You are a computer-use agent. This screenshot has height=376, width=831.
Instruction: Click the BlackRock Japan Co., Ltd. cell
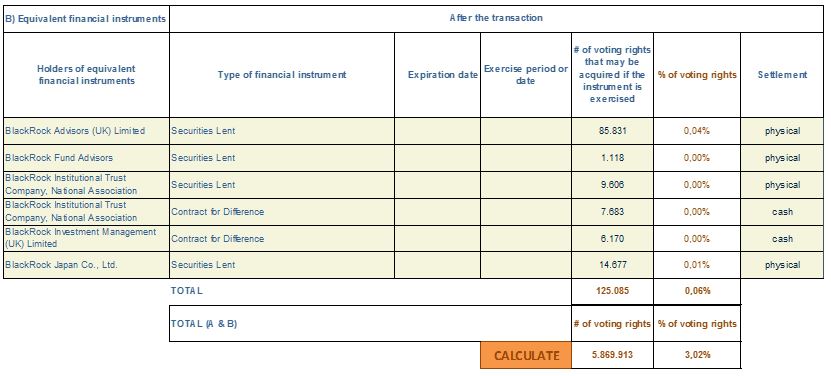point(86,265)
